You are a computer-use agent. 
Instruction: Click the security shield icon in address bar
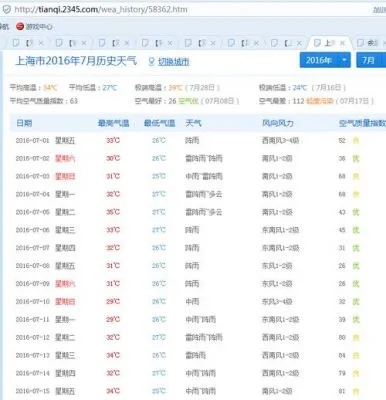7,9
